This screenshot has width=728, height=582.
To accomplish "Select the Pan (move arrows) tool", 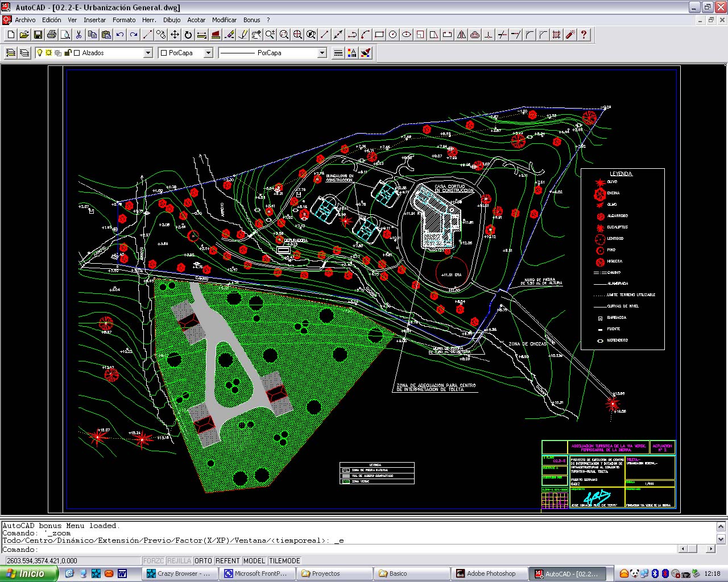I will (x=175, y=35).
